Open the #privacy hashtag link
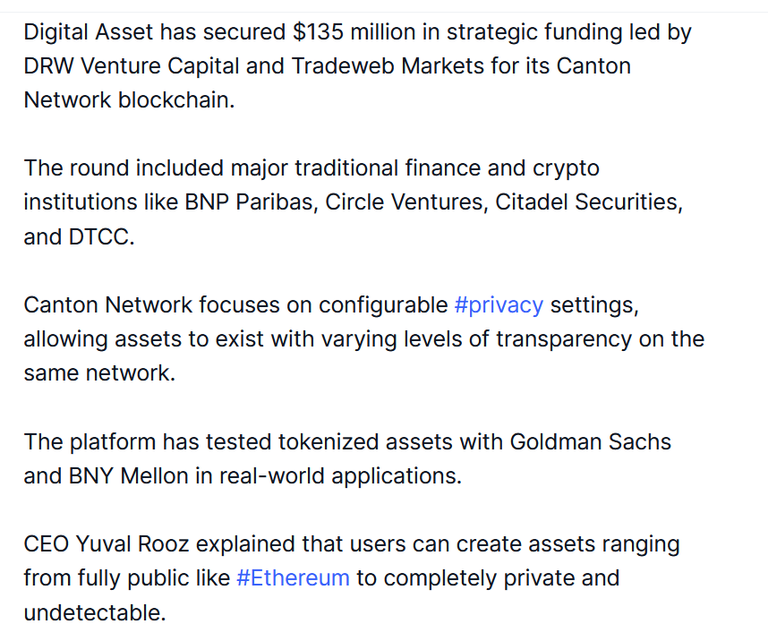The height and width of the screenshot is (642, 768). pos(499,306)
